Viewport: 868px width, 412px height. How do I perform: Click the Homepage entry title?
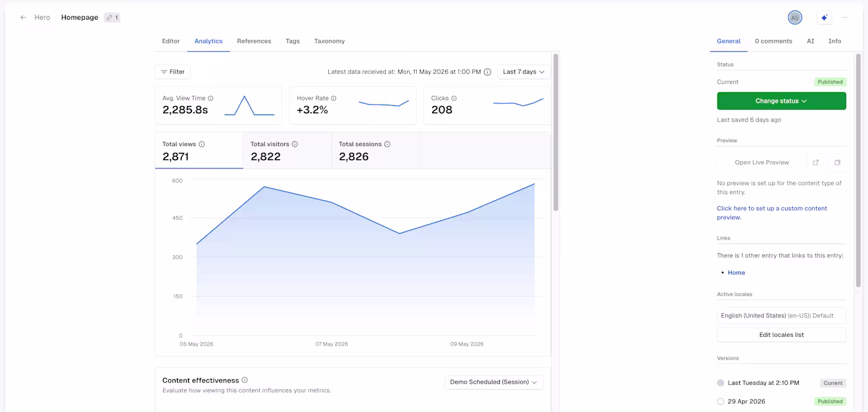click(80, 18)
